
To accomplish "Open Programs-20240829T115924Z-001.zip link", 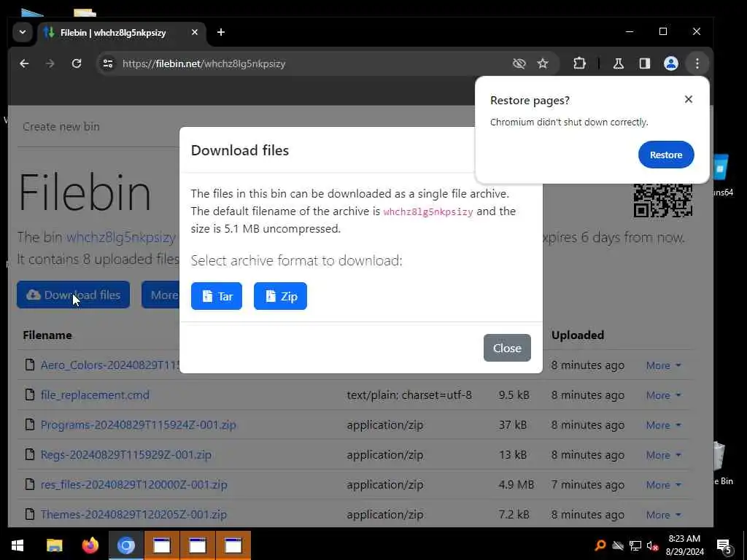I will tap(138, 424).
